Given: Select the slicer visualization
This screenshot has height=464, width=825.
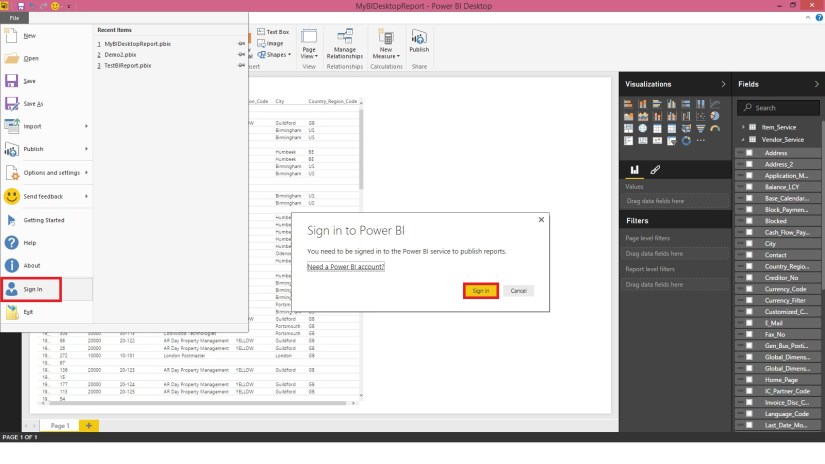Looking at the screenshot, I should click(x=671, y=140).
